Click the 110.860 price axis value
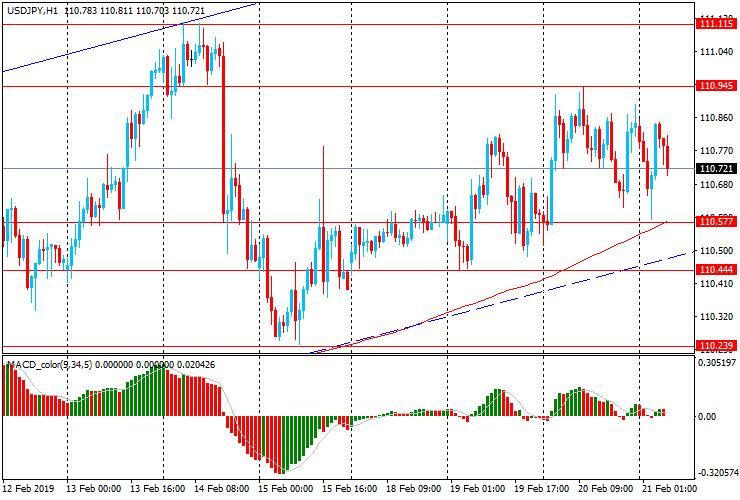This screenshot has width=740, height=500. pos(716,118)
